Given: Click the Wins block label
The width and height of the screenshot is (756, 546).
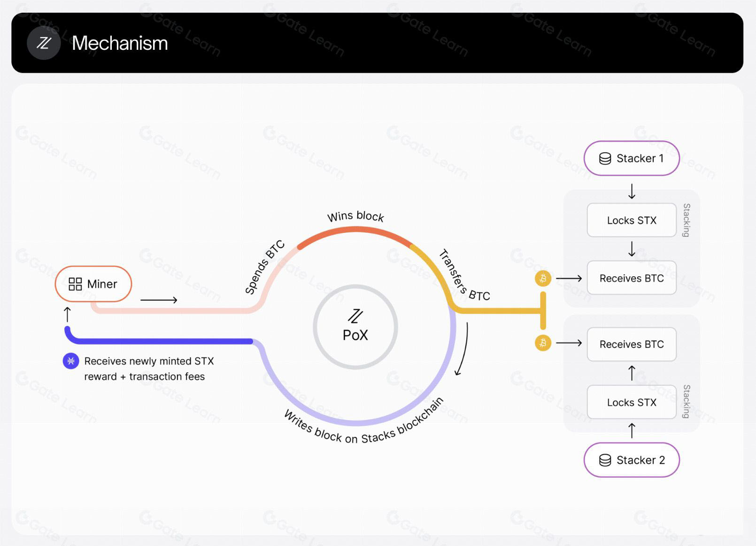Looking at the screenshot, I should click(x=355, y=216).
